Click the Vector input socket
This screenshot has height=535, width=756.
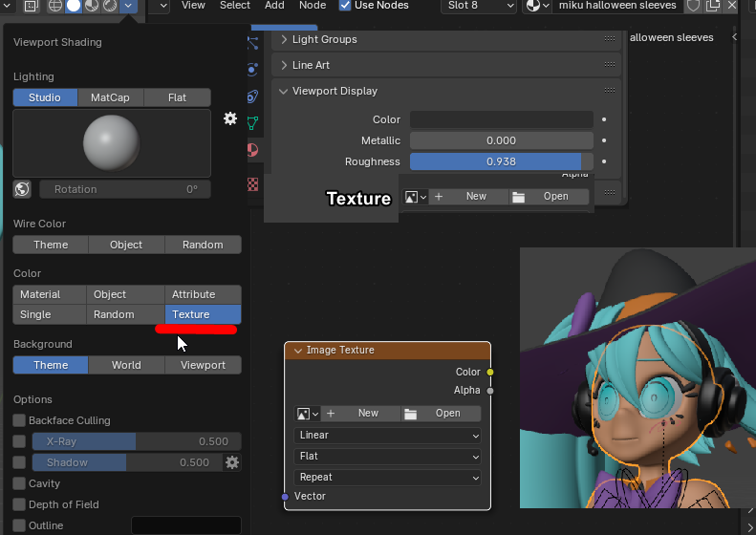(x=285, y=497)
